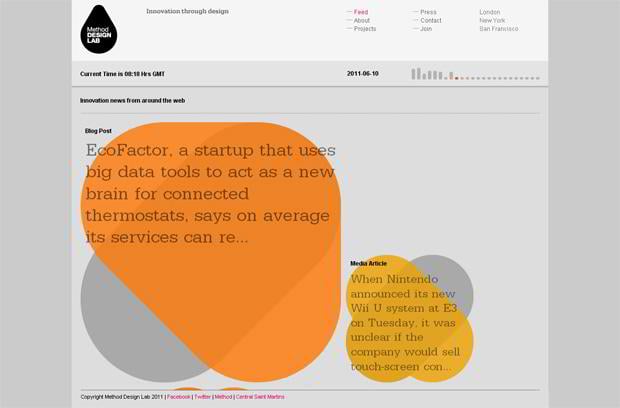Click the Method Design Lab droplet logo
The height and width of the screenshot is (408, 620).
tap(98, 30)
